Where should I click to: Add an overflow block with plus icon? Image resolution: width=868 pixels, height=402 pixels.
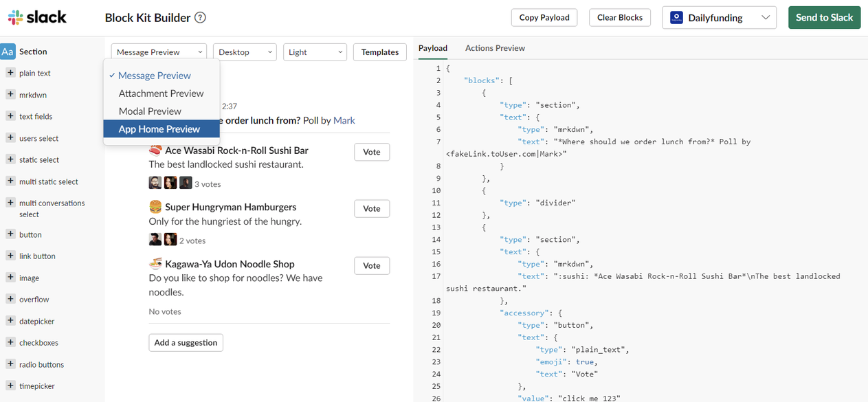click(10, 299)
